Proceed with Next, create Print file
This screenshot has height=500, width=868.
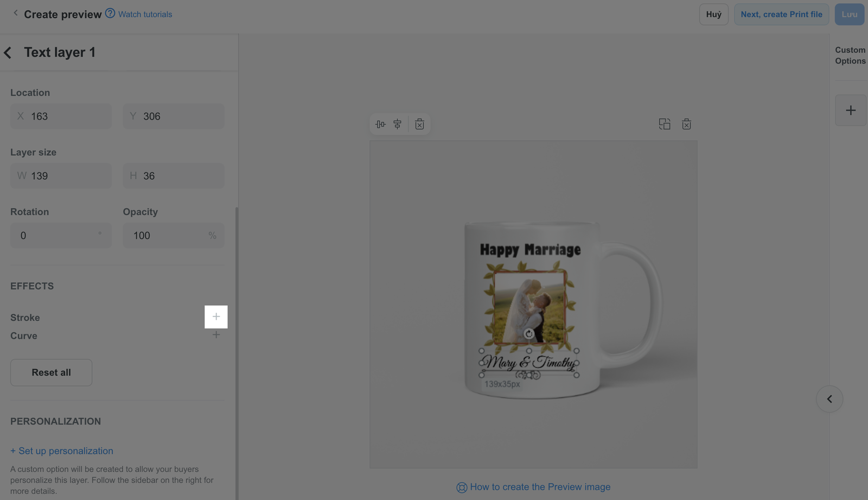pos(781,14)
